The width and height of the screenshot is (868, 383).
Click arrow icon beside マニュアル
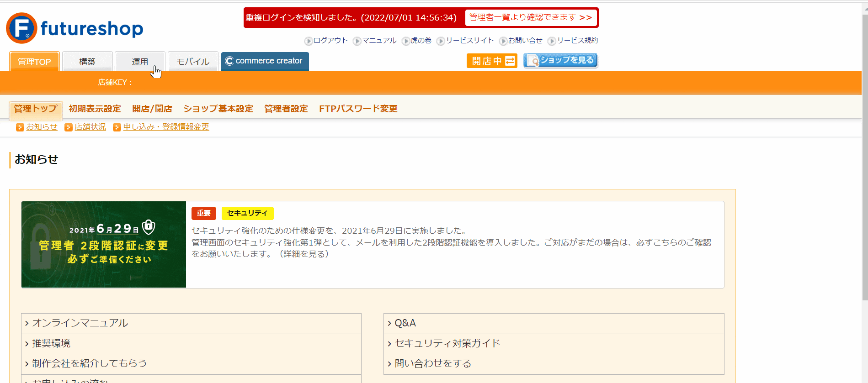click(x=357, y=41)
